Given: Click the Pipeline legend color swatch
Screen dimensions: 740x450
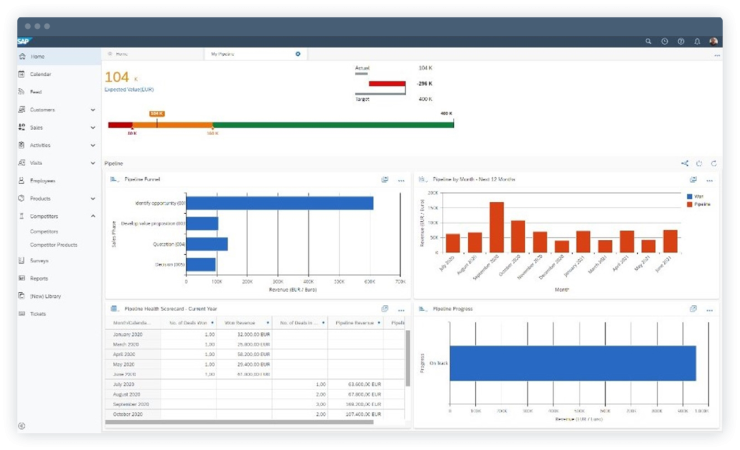Looking at the screenshot, I should tap(689, 204).
